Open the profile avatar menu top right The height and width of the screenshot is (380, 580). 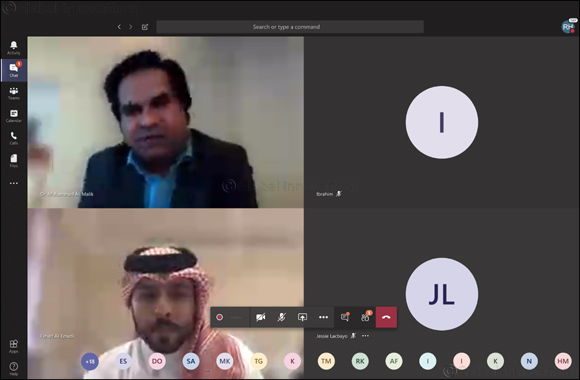click(568, 27)
